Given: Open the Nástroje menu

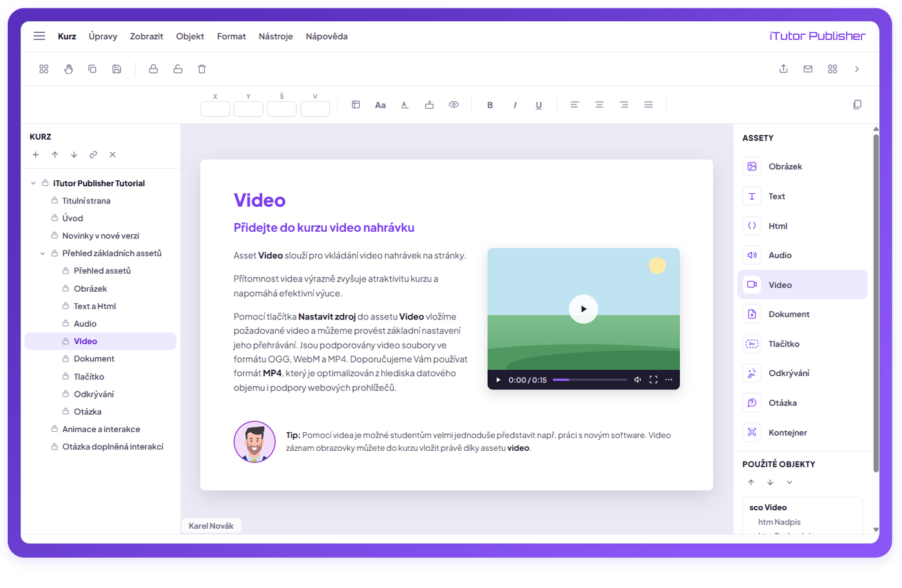Looking at the screenshot, I should tap(276, 36).
